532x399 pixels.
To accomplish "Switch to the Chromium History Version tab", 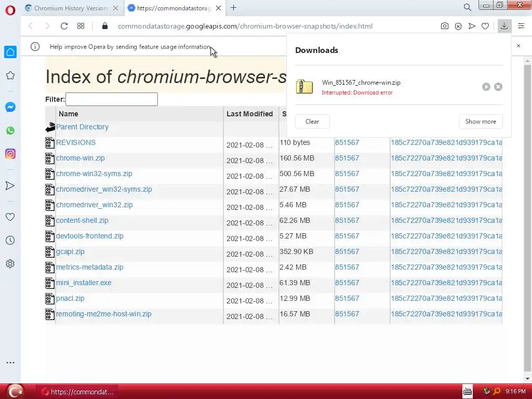I will tap(71, 8).
